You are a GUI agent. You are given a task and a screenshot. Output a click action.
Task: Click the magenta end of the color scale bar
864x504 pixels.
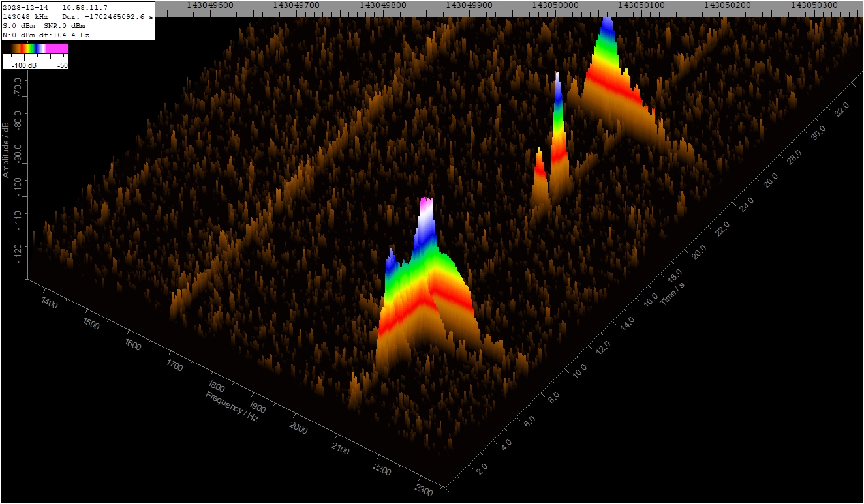tap(57, 48)
